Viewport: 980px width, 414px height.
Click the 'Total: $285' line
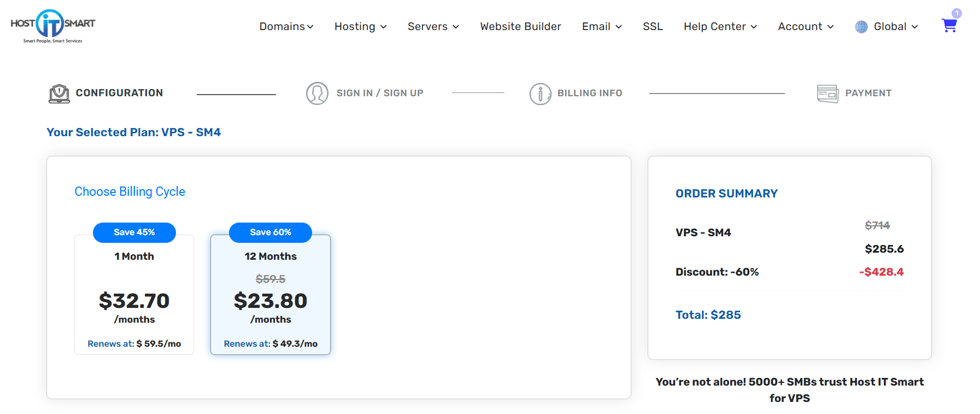708,315
